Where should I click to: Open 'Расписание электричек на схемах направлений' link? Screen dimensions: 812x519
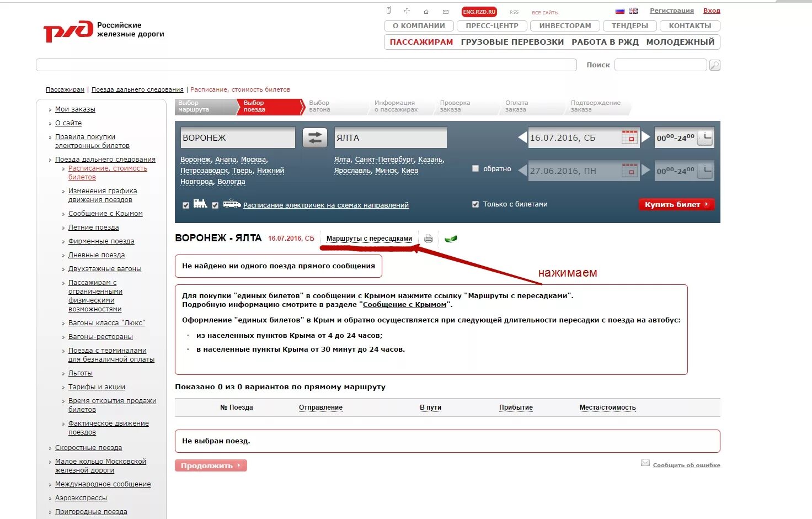(x=326, y=205)
